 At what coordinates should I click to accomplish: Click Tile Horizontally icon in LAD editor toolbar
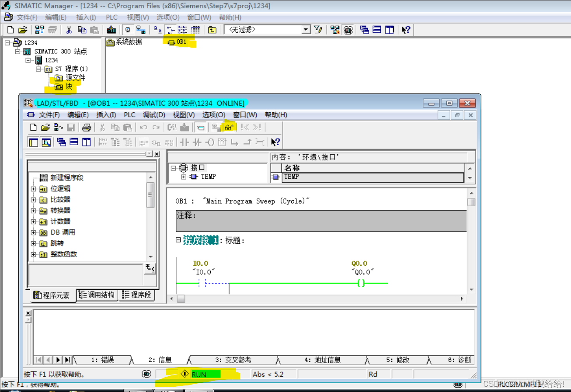(74, 142)
